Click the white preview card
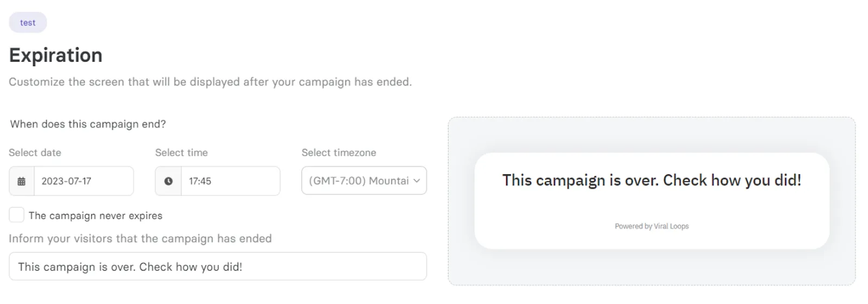This screenshot has width=868, height=304. pos(652,201)
